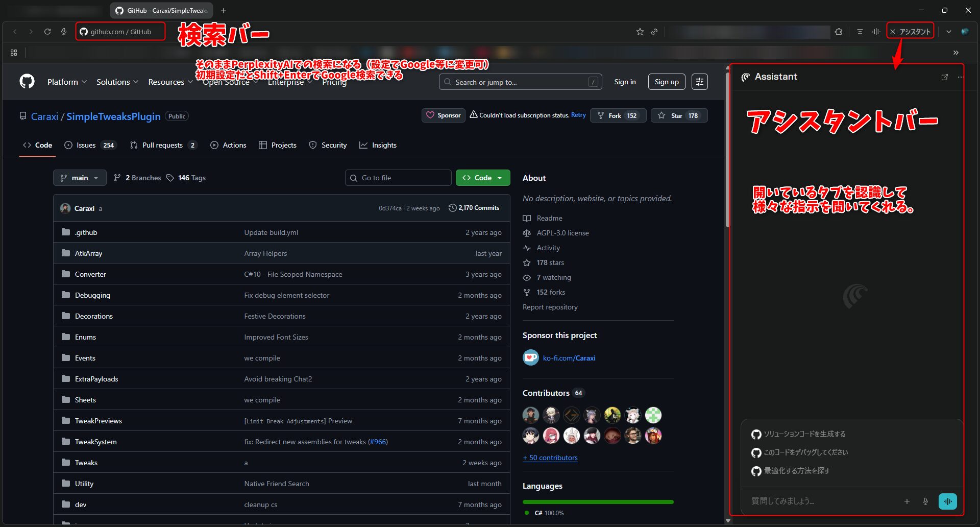Click the GitHub Octocat logo

point(27,82)
